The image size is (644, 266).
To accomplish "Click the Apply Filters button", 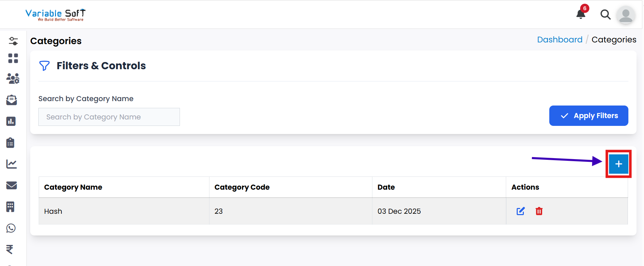I will (x=588, y=116).
